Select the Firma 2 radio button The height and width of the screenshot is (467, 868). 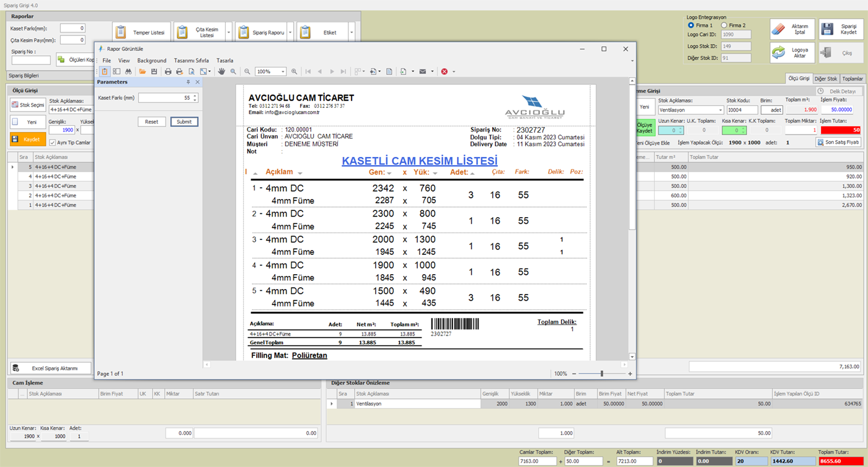point(723,25)
